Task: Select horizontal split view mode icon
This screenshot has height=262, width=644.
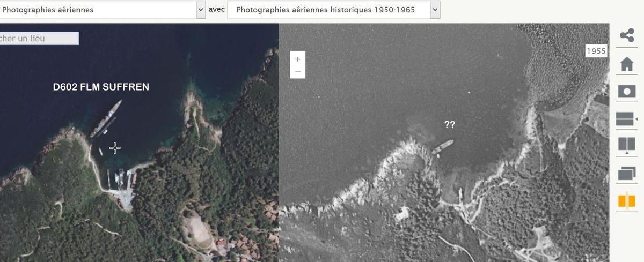Action: (x=626, y=119)
